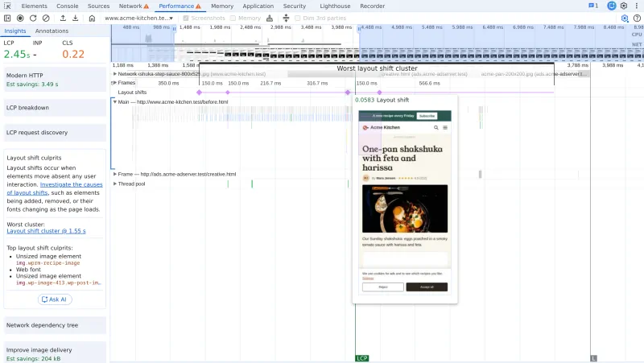This screenshot has width=644, height=363.
Task: Click the LCP 2.45 s metric value
Action: point(17,54)
